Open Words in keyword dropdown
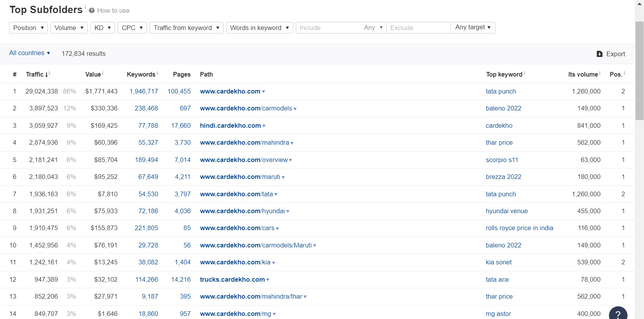Image resolution: width=644 pixels, height=319 pixels. [x=260, y=28]
